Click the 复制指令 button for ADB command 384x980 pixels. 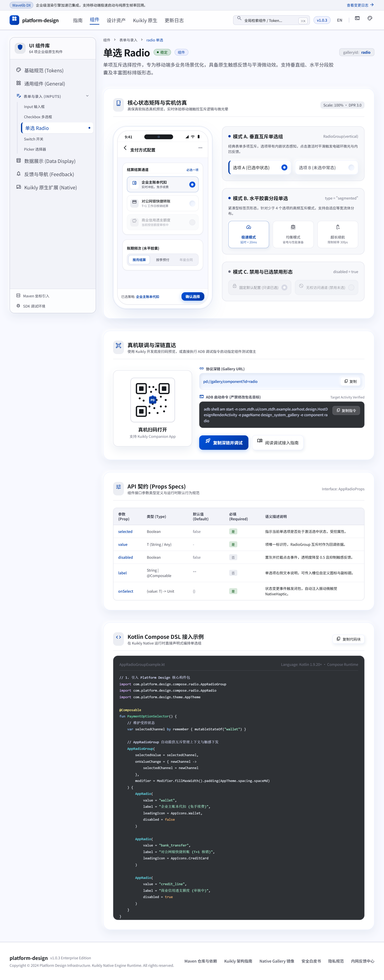click(x=346, y=410)
